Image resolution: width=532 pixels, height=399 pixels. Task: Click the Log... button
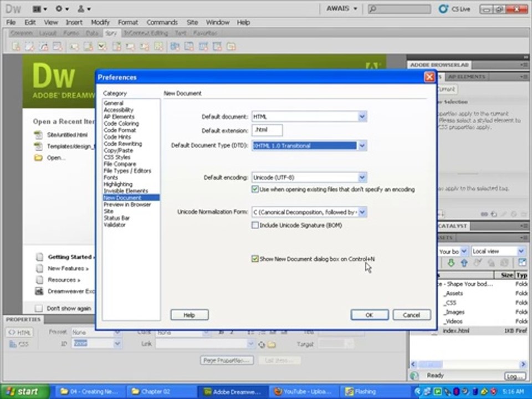[514, 376]
